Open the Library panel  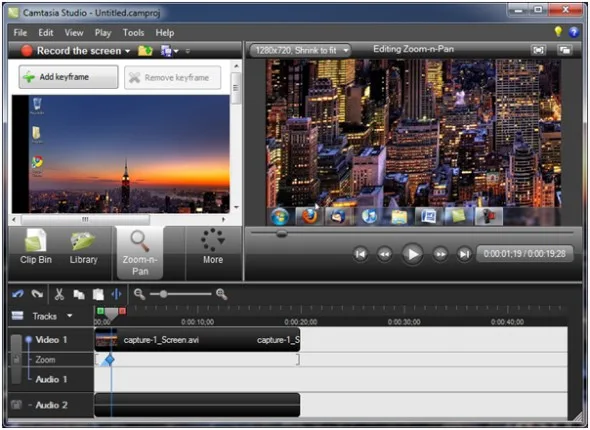[84, 247]
